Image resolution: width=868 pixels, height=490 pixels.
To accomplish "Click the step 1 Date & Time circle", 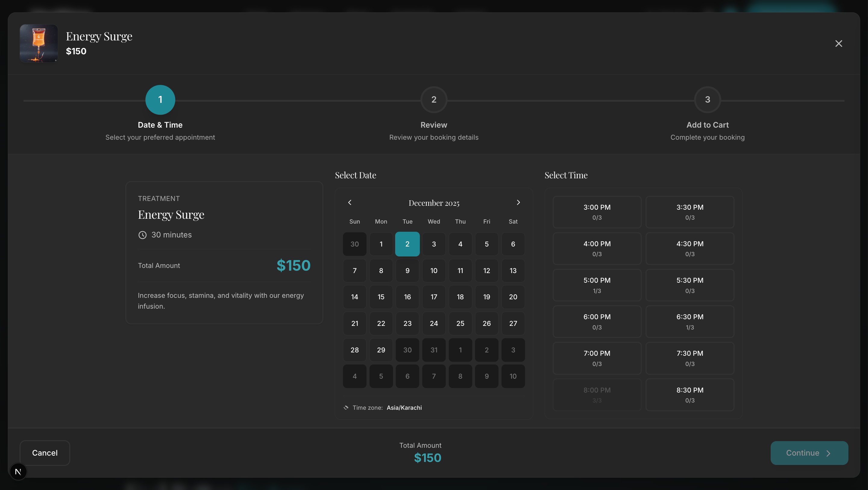I will [160, 100].
